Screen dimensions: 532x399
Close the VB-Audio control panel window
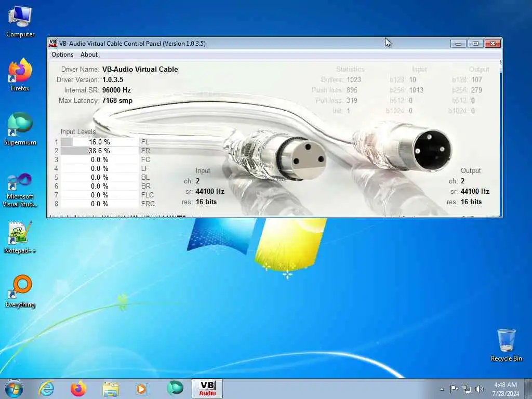(x=493, y=44)
